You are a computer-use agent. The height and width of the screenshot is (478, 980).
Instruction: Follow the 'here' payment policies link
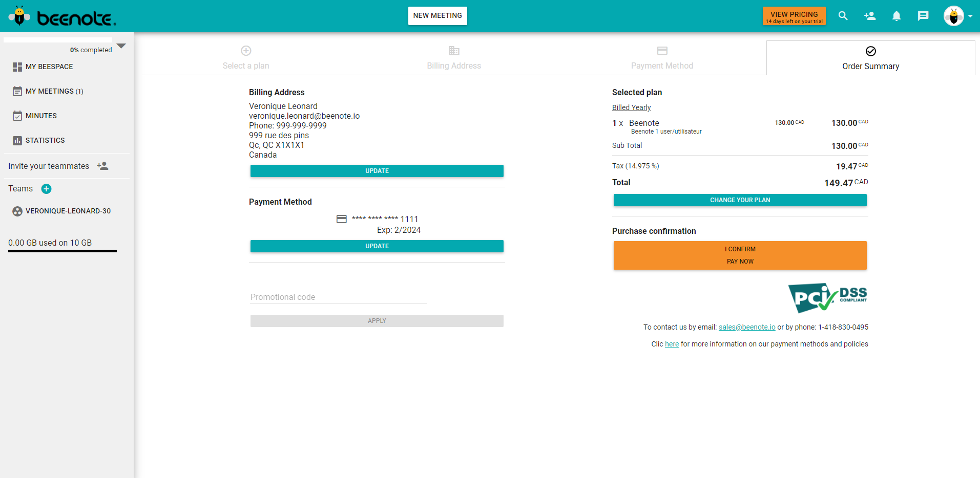pyautogui.click(x=672, y=344)
